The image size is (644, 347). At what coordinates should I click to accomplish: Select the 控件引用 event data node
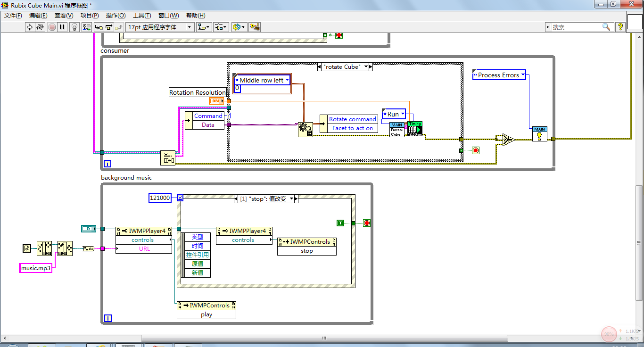tap(198, 255)
